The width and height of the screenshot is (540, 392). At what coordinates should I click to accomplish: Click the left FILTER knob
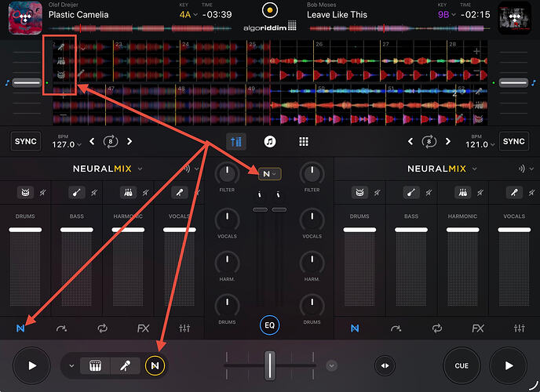tap(227, 173)
